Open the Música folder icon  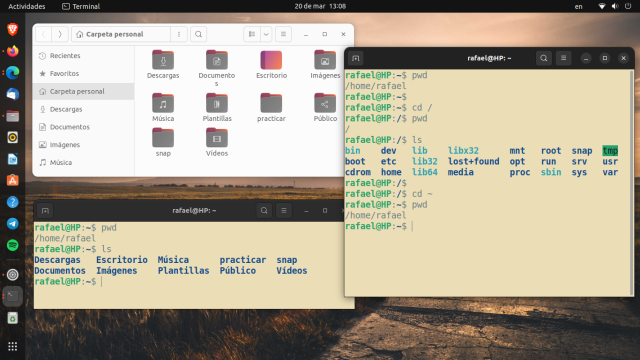pyautogui.click(x=163, y=103)
